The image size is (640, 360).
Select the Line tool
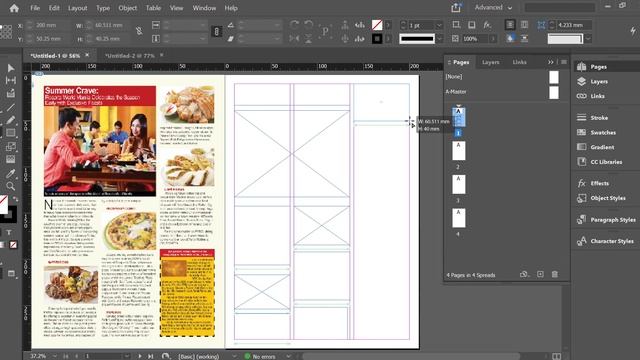(x=11, y=107)
